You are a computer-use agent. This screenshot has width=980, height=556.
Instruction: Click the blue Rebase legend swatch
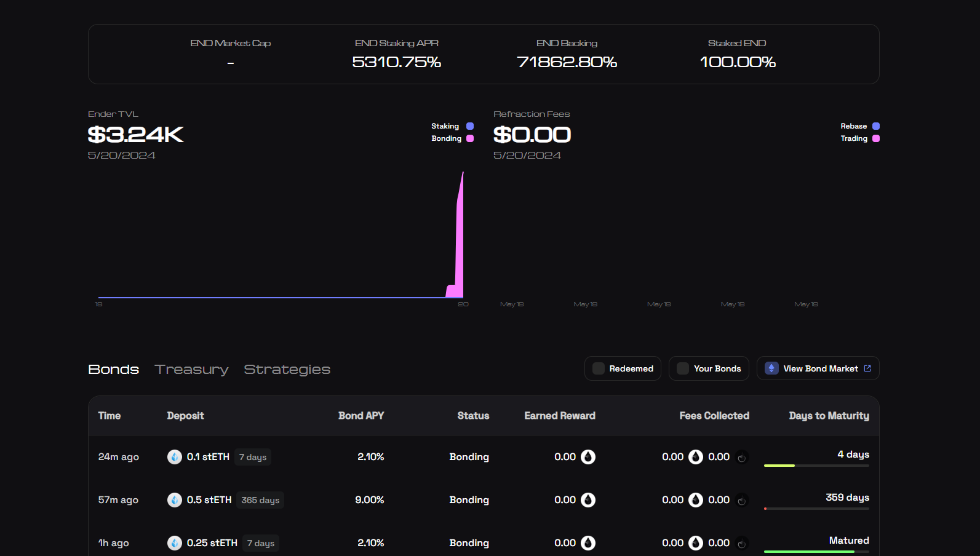(x=876, y=126)
